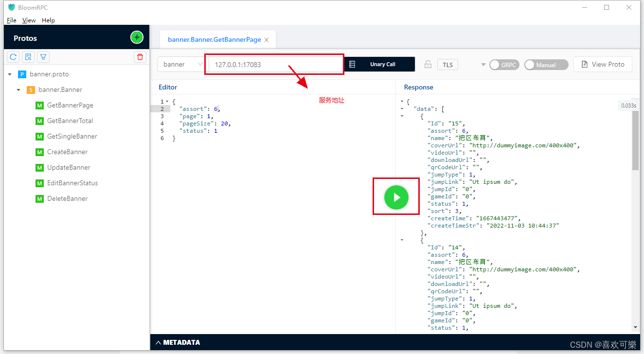Click the "page": 1 line in editor
This screenshot has width=644, height=354.
[196, 116]
